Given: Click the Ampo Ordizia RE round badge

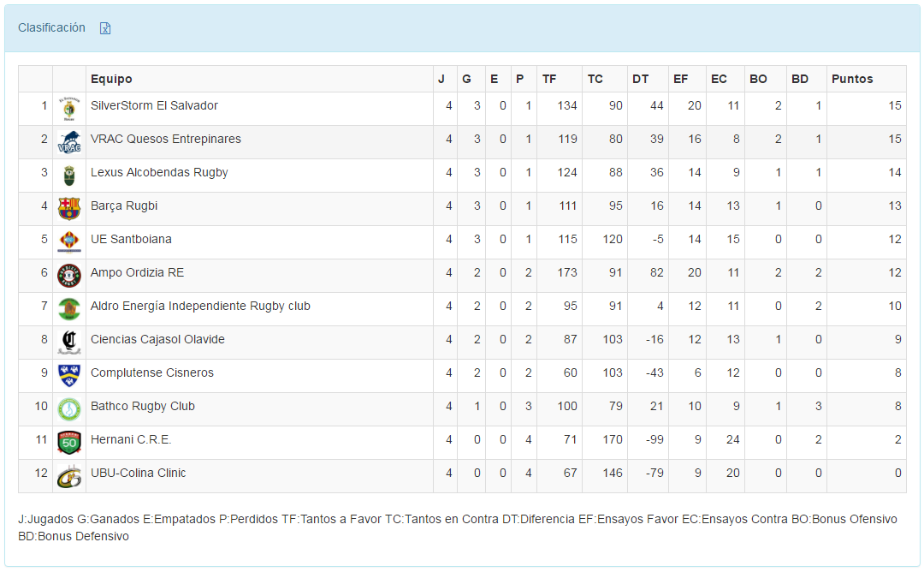Looking at the screenshot, I should click(x=68, y=276).
